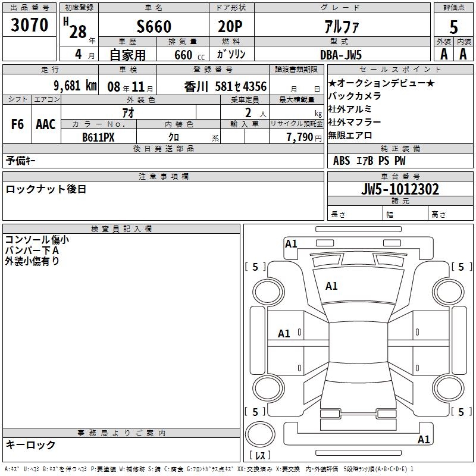Click exterior grade A under 外装

pyautogui.click(x=444, y=54)
